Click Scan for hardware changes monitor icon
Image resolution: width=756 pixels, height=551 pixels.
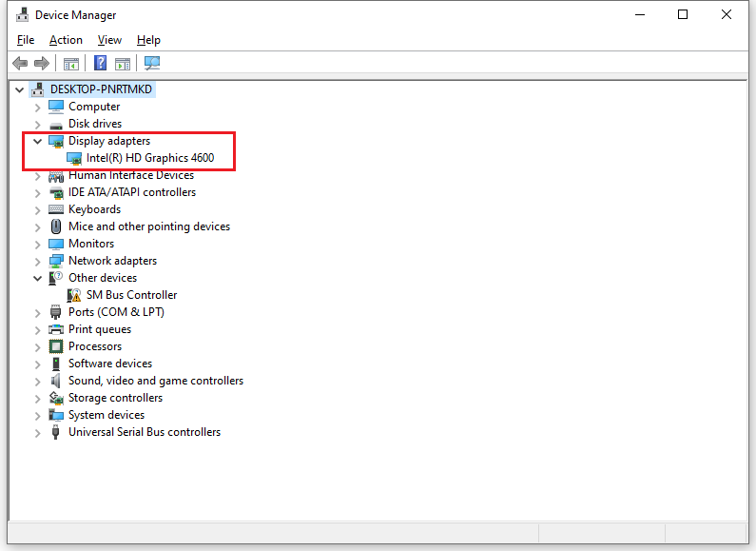152,63
